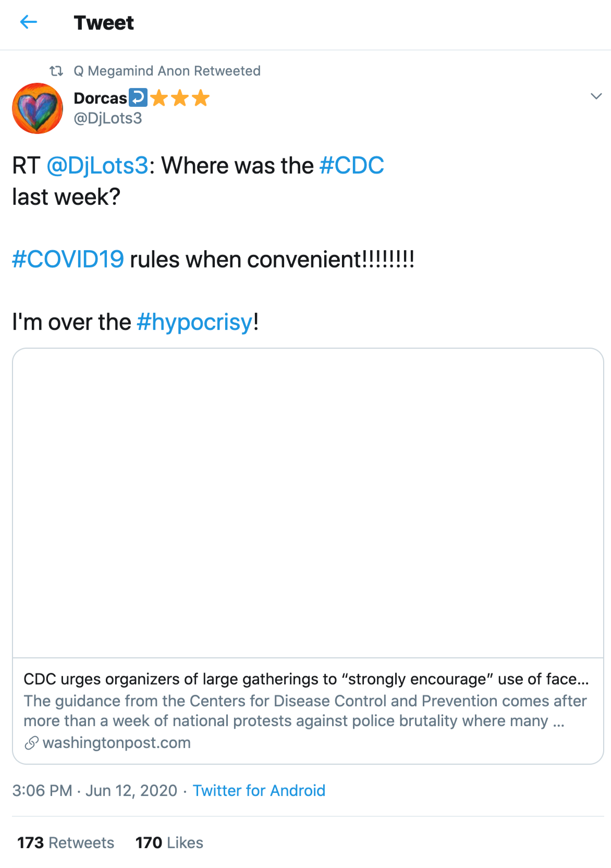Open Dorcas's heart profile picture

38,108
